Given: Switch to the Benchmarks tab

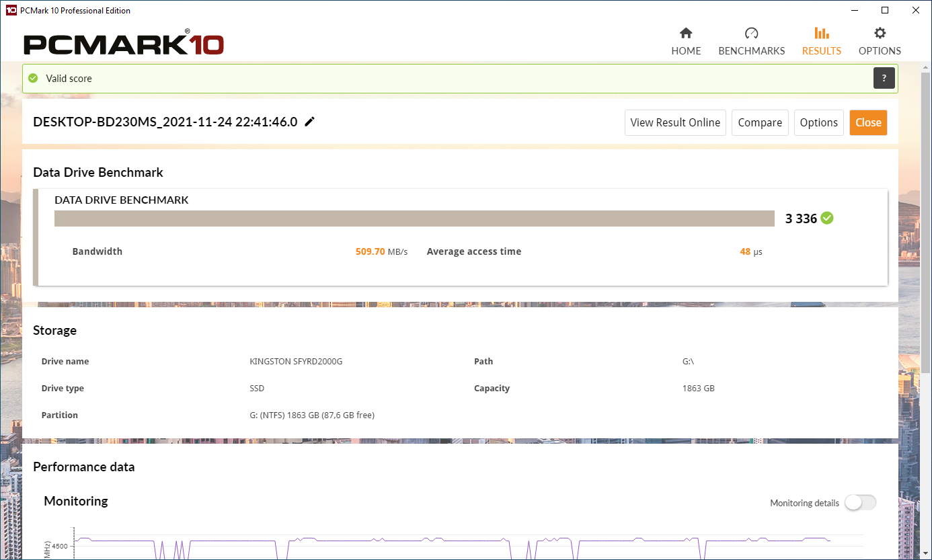Looking at the screenshot, I should 751,42.
